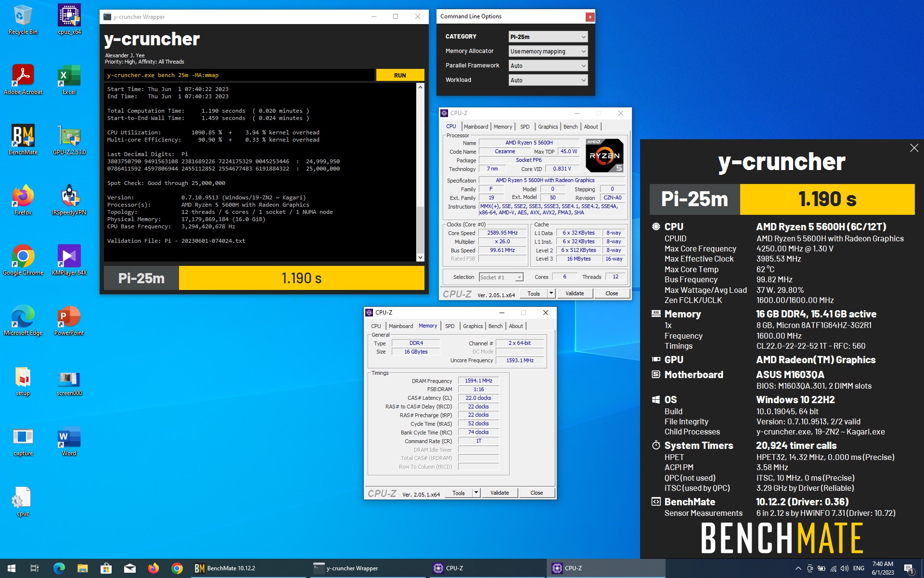Open Chrome from the taskbar
Viewport: 924px width, 578px height.
pos(177,568)
